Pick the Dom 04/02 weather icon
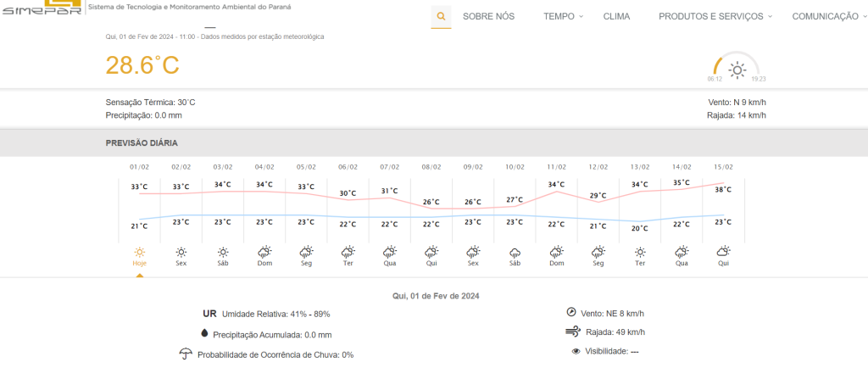868x379 pixels. 264,252
